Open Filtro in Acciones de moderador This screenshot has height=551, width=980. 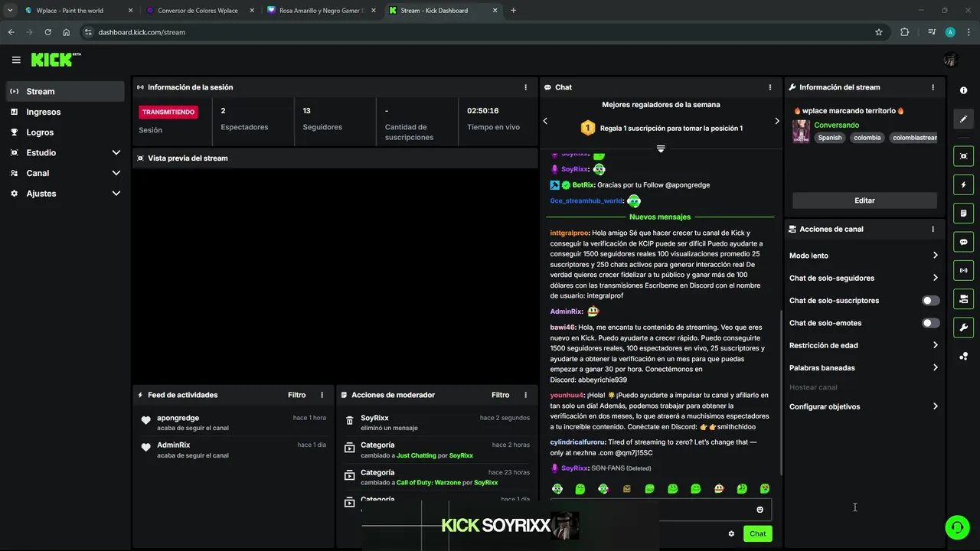pos(500,395)
